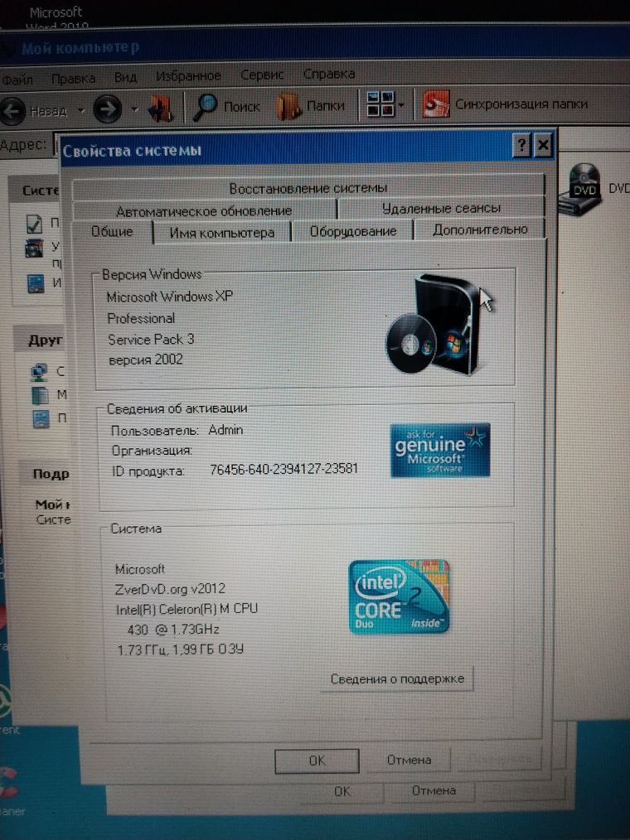This screenshot has height=840, width=630.
Task: Close the Свойства системы dialog
Action: click(543, 145)
